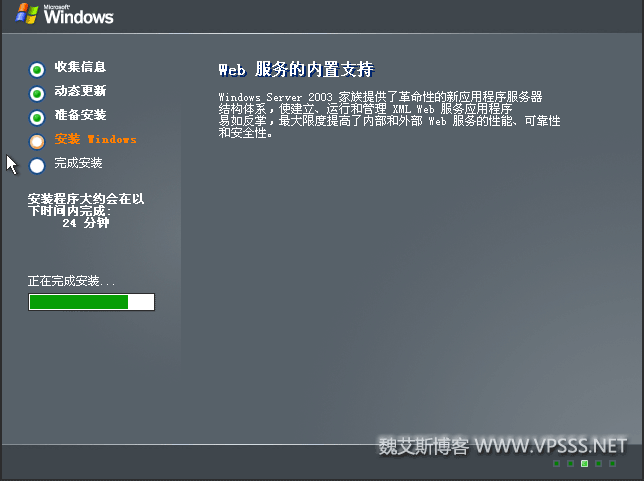Click the green bullet beside 动态更新
The image size is (644, 481).
37,94
